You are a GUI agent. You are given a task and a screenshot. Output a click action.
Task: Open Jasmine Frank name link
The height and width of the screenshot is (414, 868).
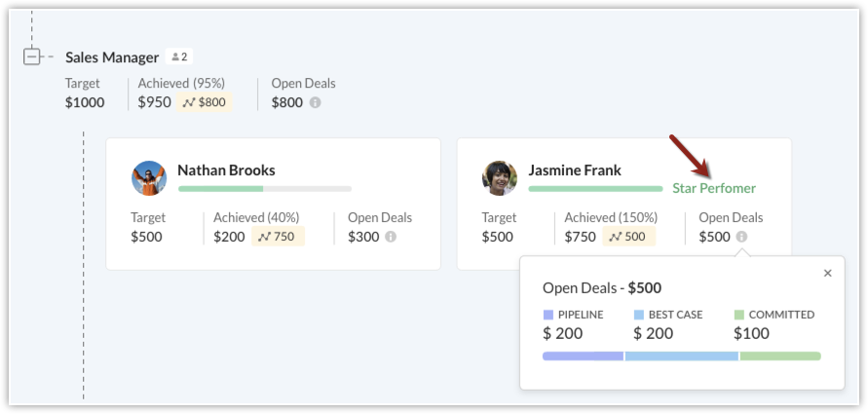tap(575, 170)
